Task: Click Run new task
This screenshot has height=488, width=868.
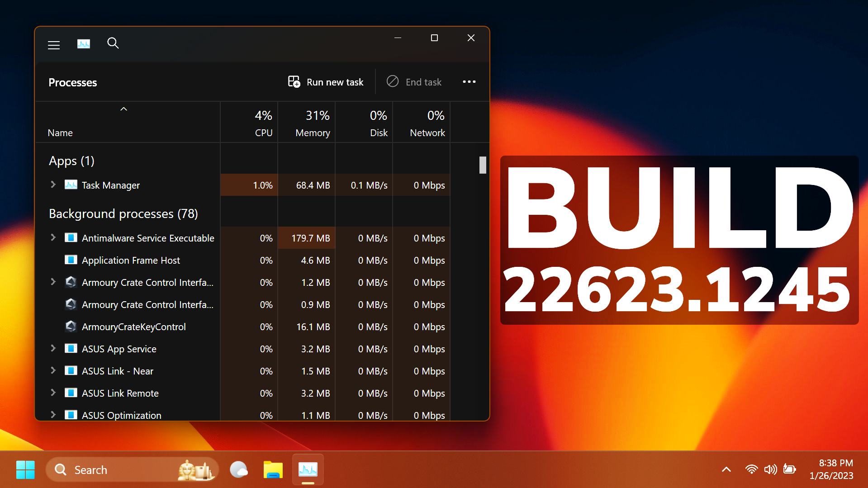Action: (x=325, y=82)
